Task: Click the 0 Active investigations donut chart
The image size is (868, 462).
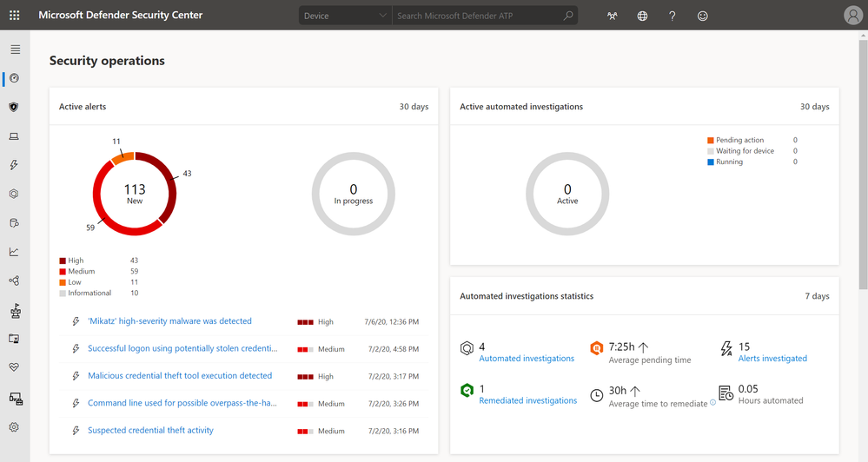Action: point(567,194)
